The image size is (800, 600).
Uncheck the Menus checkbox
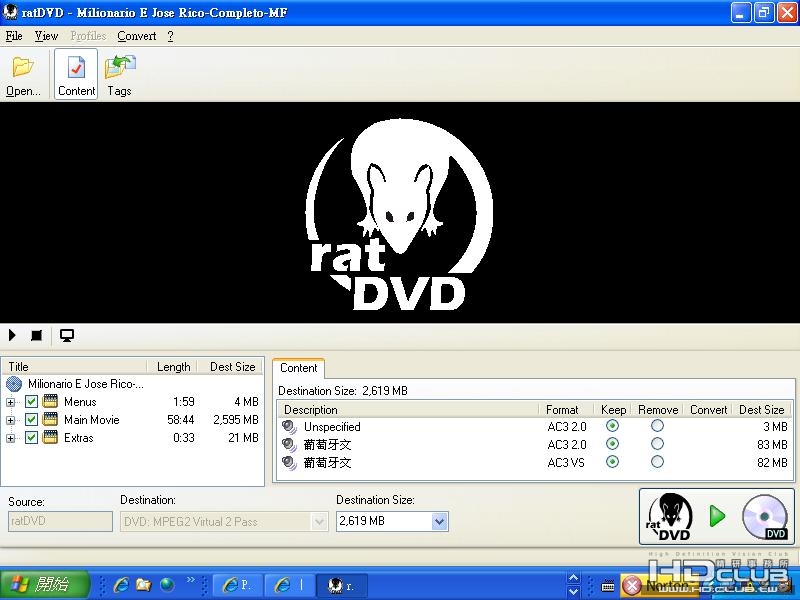point(31,401)
